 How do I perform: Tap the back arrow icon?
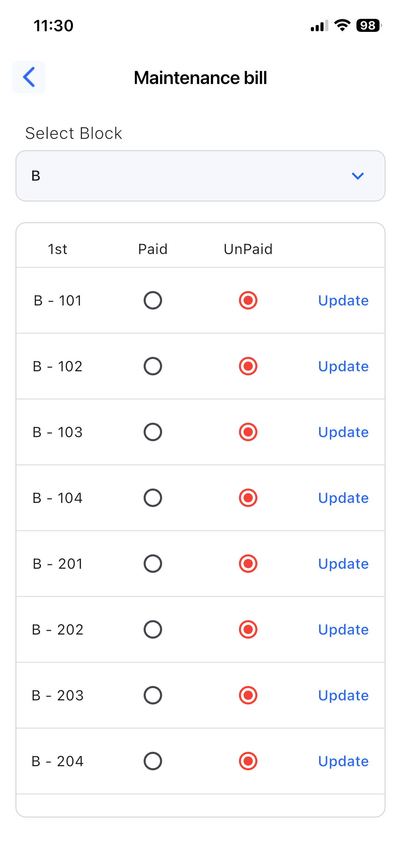[x=29, y=77]
